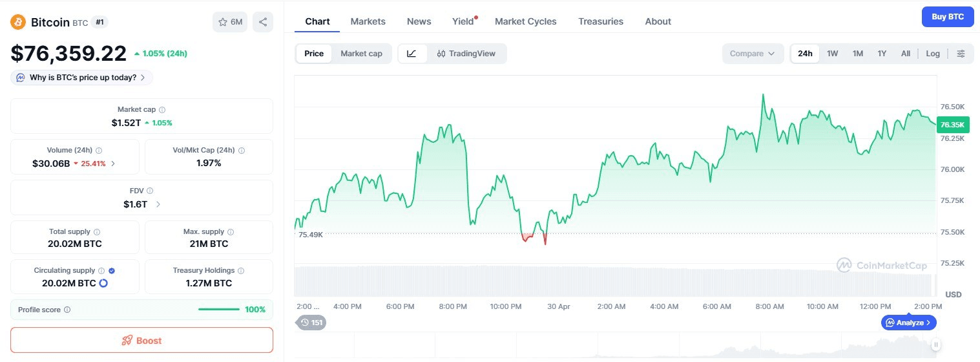This screenshot has width=980, height=362.
Task: Select the 1W time range
Action: [833, 54]
